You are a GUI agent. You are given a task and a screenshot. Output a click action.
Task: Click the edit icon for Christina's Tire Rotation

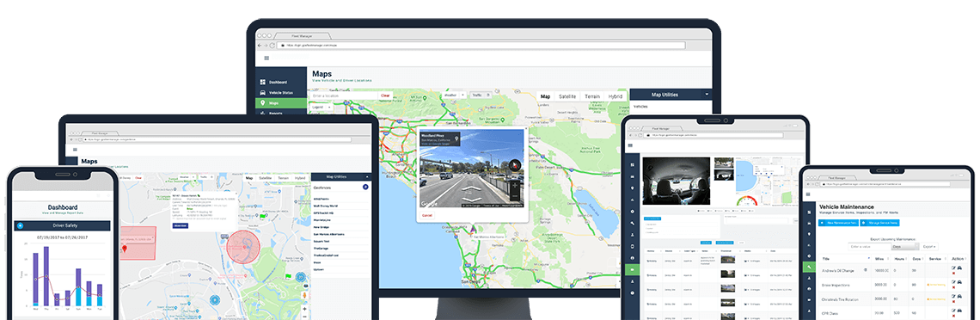(953, 296)
